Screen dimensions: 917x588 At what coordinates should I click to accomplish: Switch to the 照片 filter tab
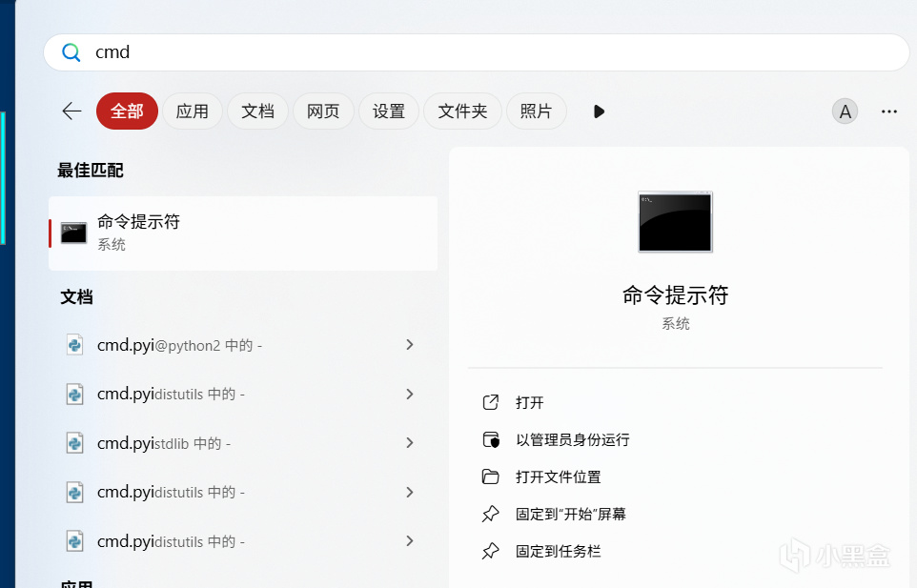pos(536,112)
